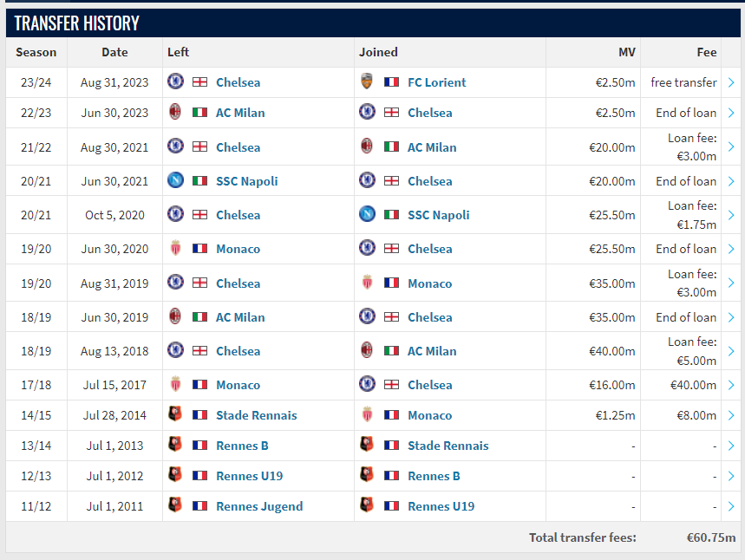The width and height of the screenshot is (745, 560).
Task: Expand the Jul 1, 2011 row chevron
Action: point(731,507)
